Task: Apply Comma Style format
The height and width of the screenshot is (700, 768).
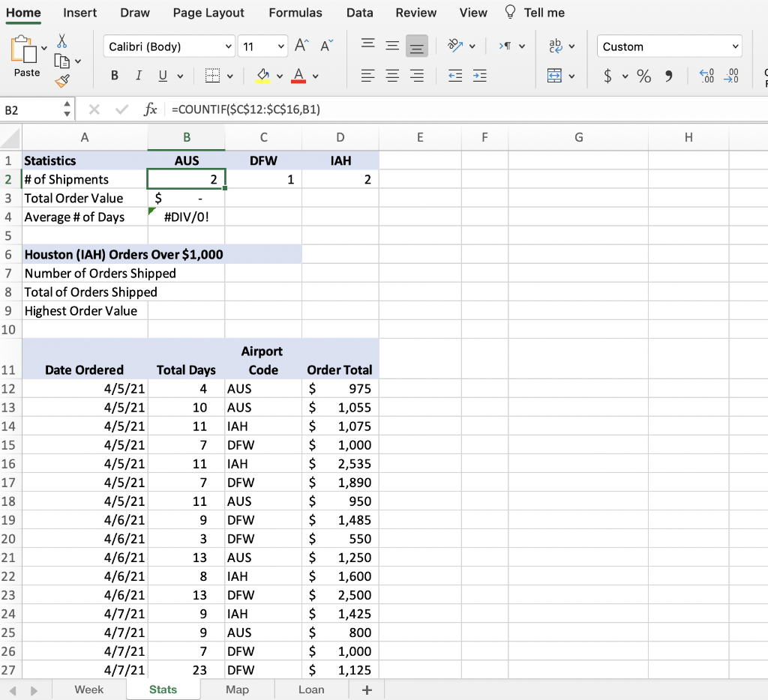Action: click(x=668, y=76)
